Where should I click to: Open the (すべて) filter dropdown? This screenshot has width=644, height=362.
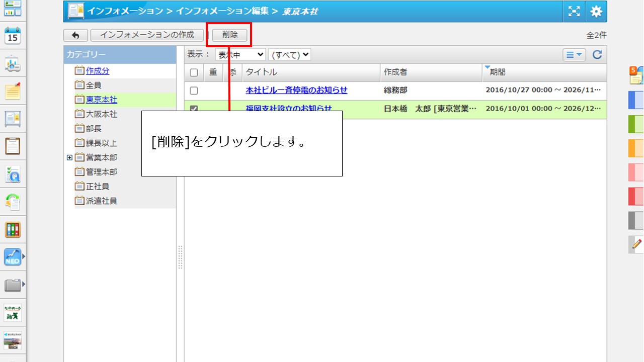[x=290, y=54]
